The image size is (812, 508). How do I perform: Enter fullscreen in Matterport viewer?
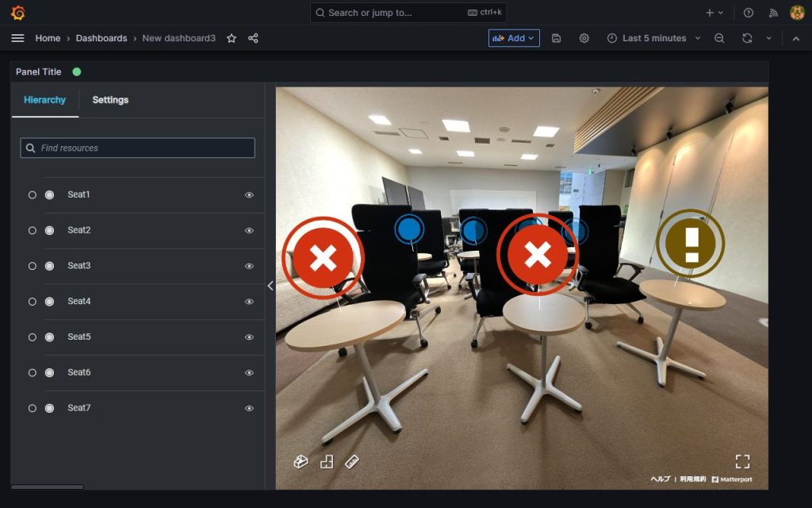pyautogui.click(x=742, y=461)
